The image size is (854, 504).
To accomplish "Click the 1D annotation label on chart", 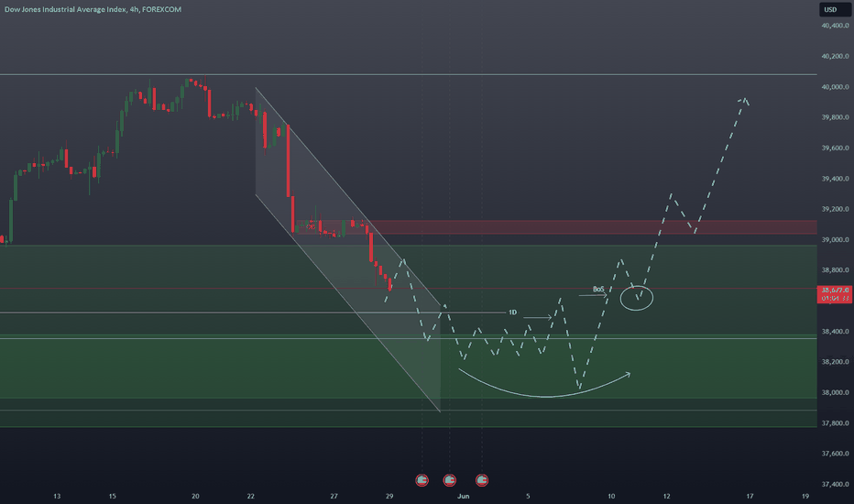I will coord(512,312).
